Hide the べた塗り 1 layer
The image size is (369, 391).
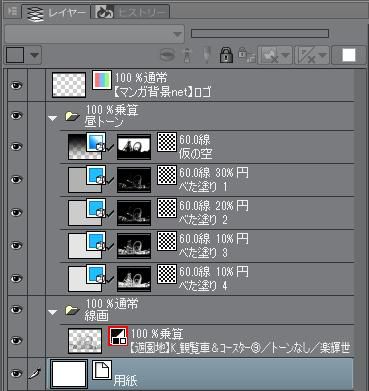16,179
